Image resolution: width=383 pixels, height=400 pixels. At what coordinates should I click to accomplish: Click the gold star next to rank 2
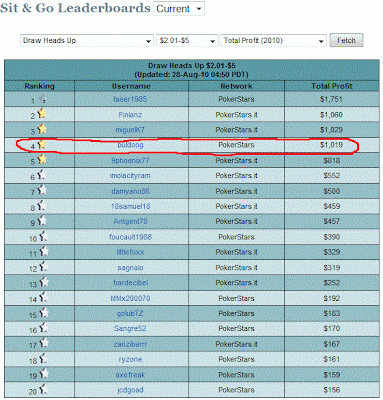point(42,114)
